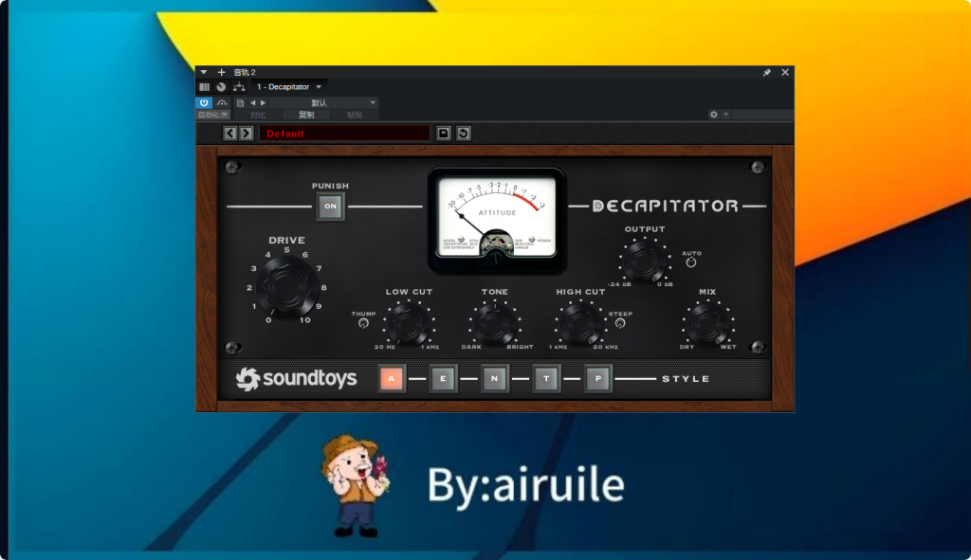Toggle the AUTO output switch
This screenshot has height=560, width=971.
click(x=691, y=262)
